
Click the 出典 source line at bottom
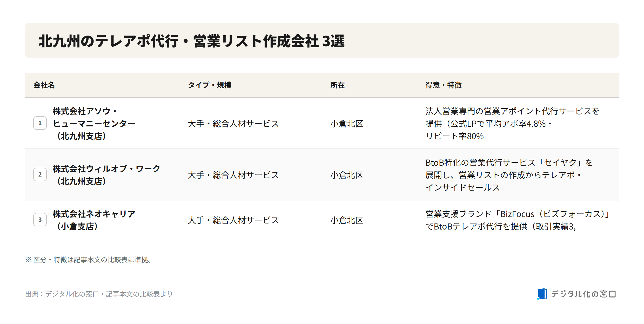tap(99, 294)
